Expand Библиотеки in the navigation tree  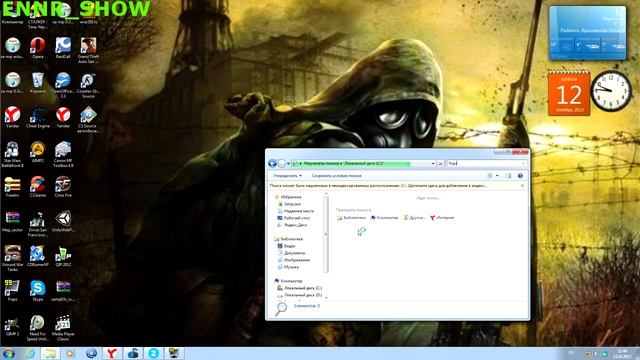click(291, 239)
